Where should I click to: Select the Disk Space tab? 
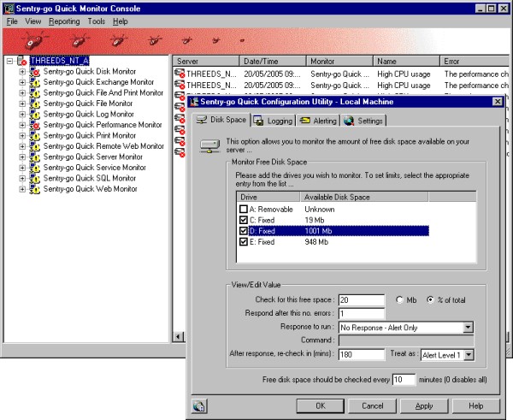coord(221,120)
